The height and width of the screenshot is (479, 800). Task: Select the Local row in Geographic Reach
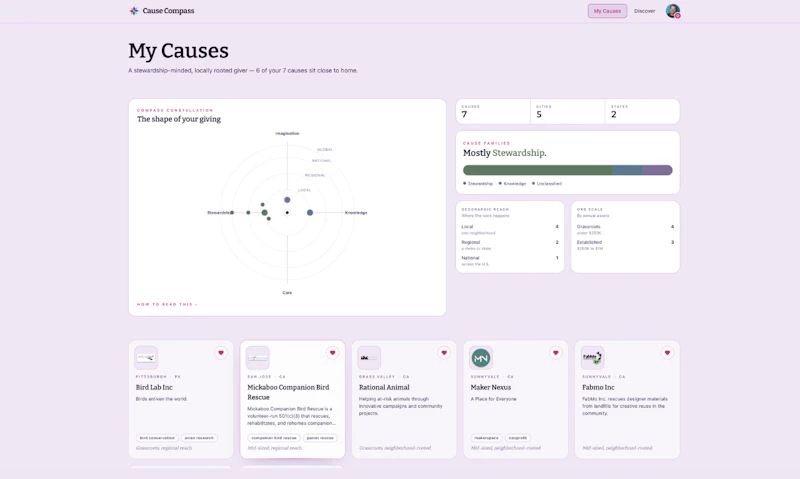tap(510, 229)
